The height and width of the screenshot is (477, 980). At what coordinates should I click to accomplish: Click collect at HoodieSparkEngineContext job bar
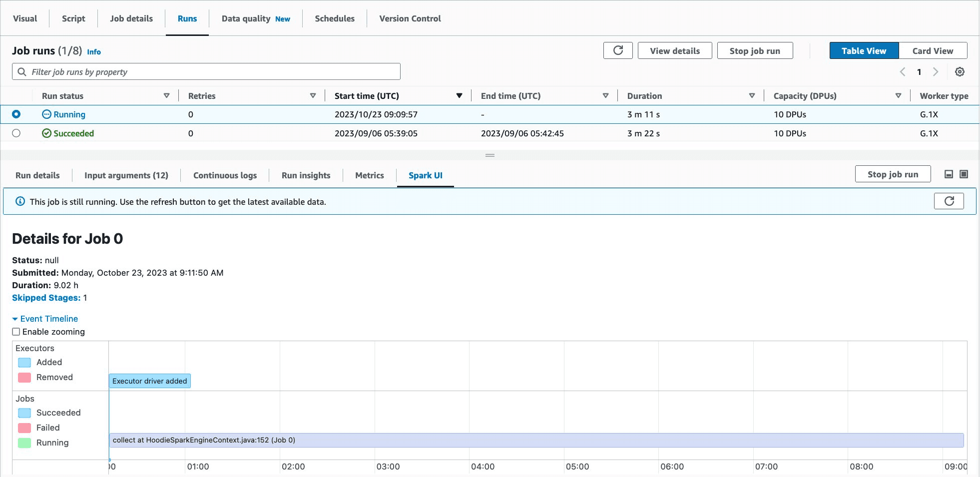click(x=536, y=440)
